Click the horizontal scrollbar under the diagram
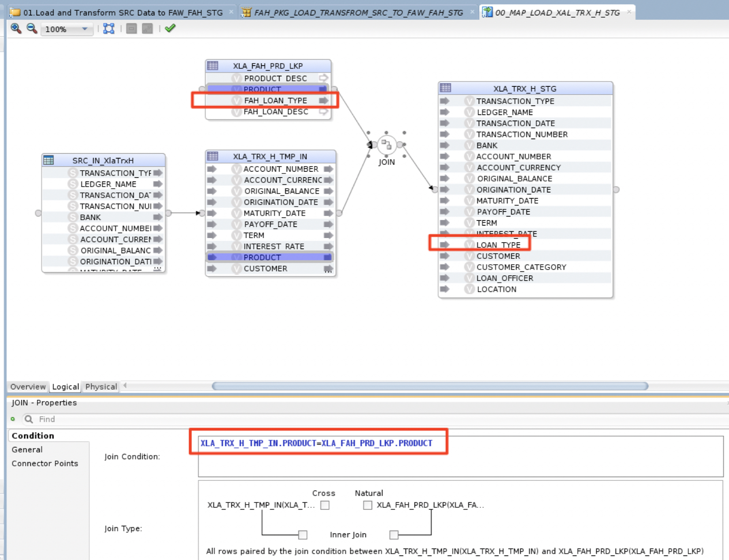Image resolution: width=729 pixels, height=560 pixels. 430,386
